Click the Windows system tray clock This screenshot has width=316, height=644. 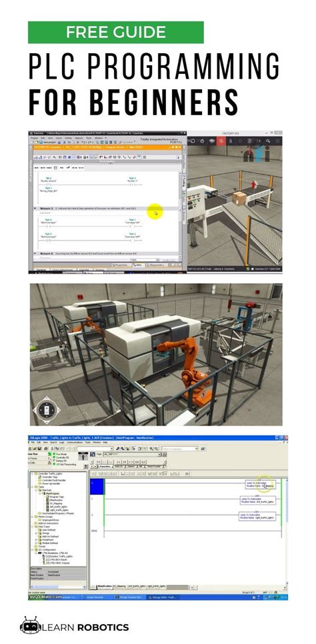click(x=284, y=596)
